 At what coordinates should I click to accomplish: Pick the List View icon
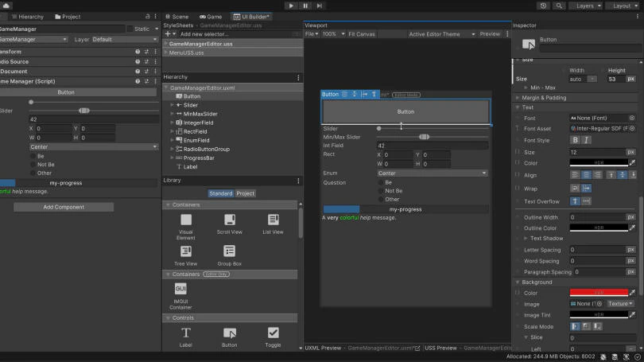pyautogui.click(x=274, y=220)
